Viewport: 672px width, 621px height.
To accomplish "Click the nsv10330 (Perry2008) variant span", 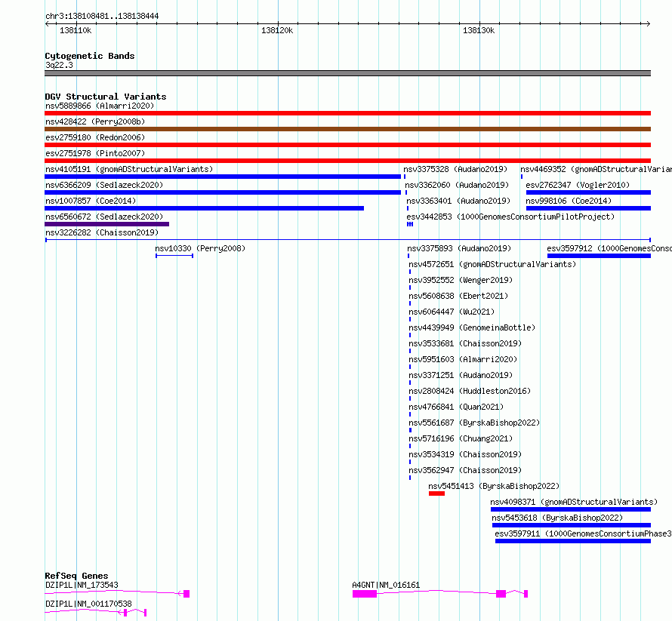I will [174, 256].
